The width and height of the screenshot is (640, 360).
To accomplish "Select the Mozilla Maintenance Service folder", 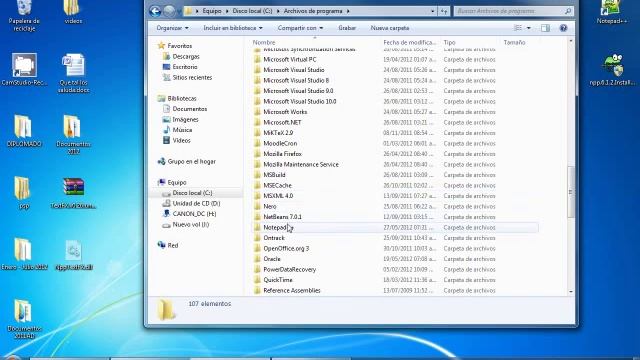I will (301, 164).
